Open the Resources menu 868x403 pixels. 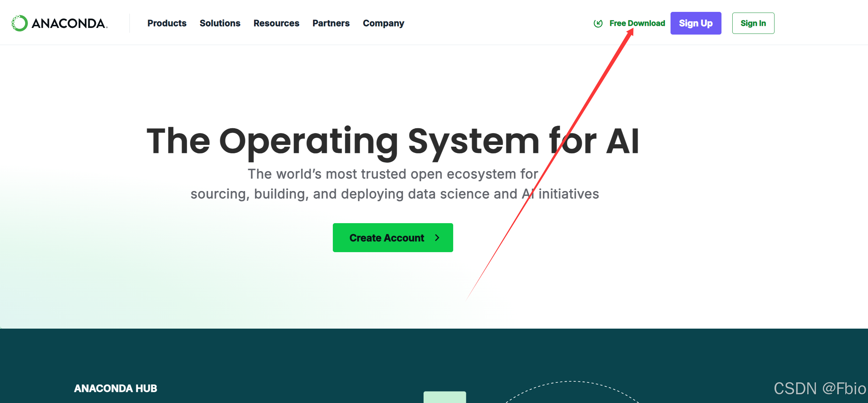(276, 23)
